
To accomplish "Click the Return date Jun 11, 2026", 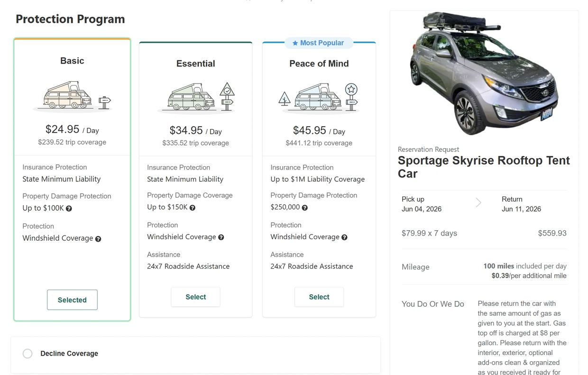I will pos(521,209).
